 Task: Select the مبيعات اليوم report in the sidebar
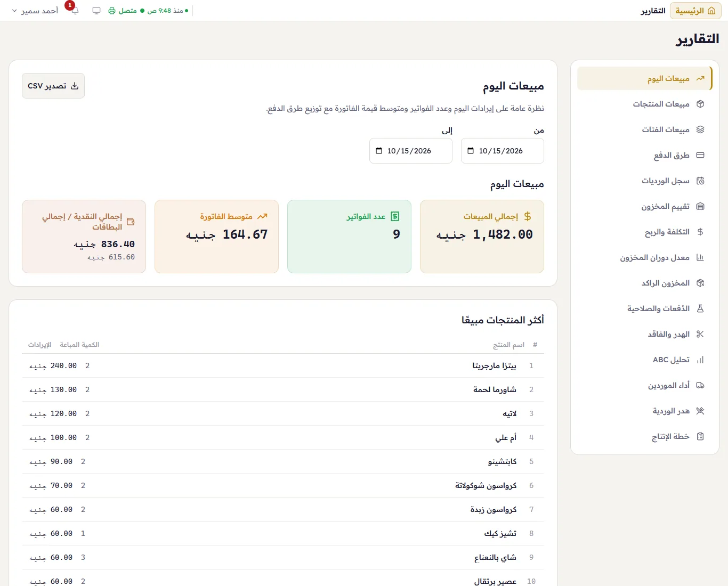644,78
